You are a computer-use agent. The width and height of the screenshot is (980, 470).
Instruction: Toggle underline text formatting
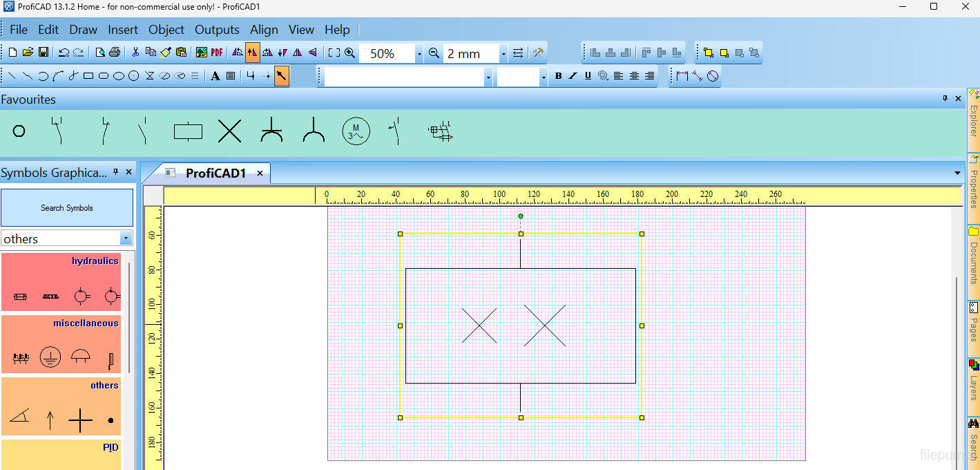click(588, 76)
